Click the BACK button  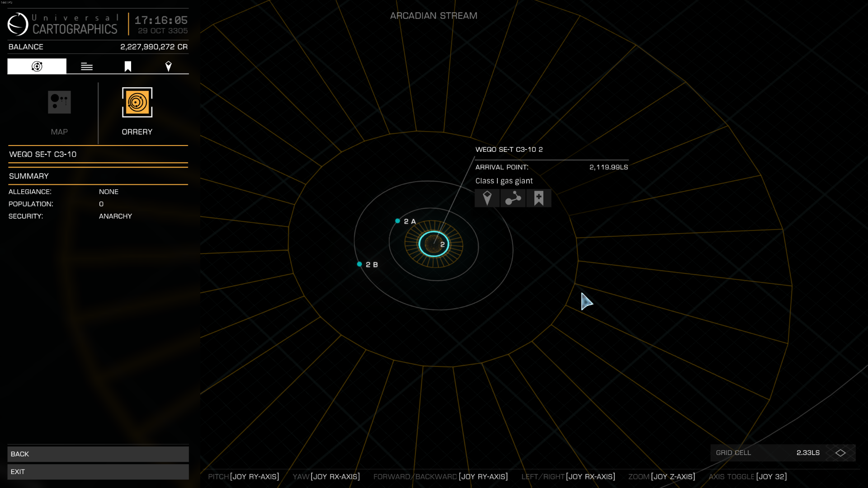pyautogui.click(x=98, y=454)
